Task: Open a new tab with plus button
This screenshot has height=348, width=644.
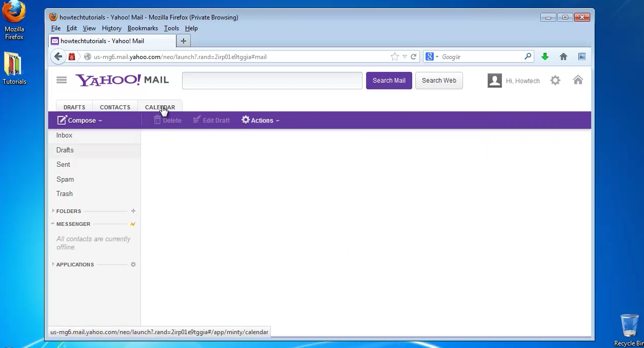Action: coord(184,41)
